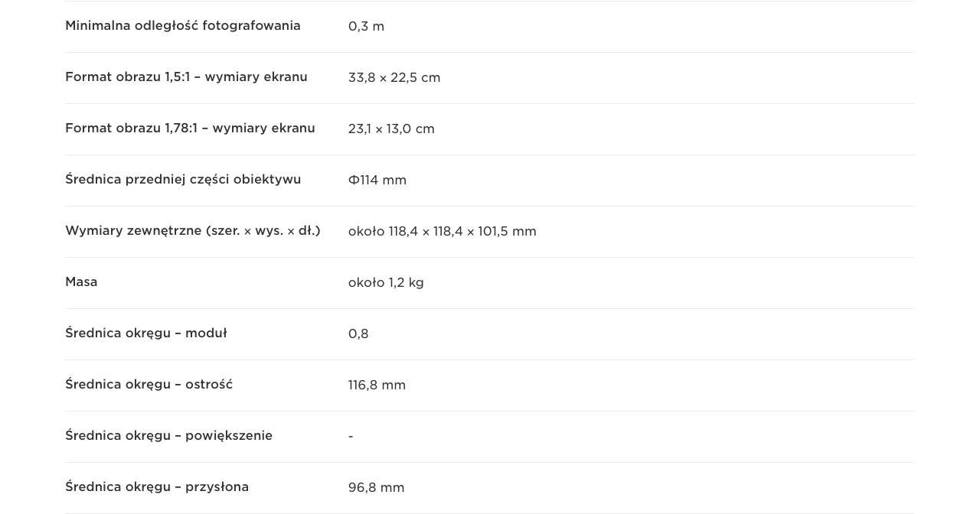Click the label Minimalna odległość fotografowania

183,26
